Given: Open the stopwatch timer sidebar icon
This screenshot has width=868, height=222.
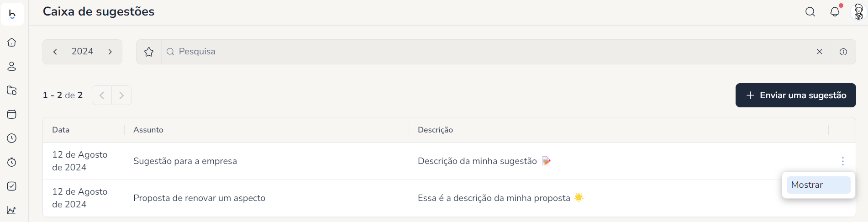Looking at the screenshot, I should (12, 162).
